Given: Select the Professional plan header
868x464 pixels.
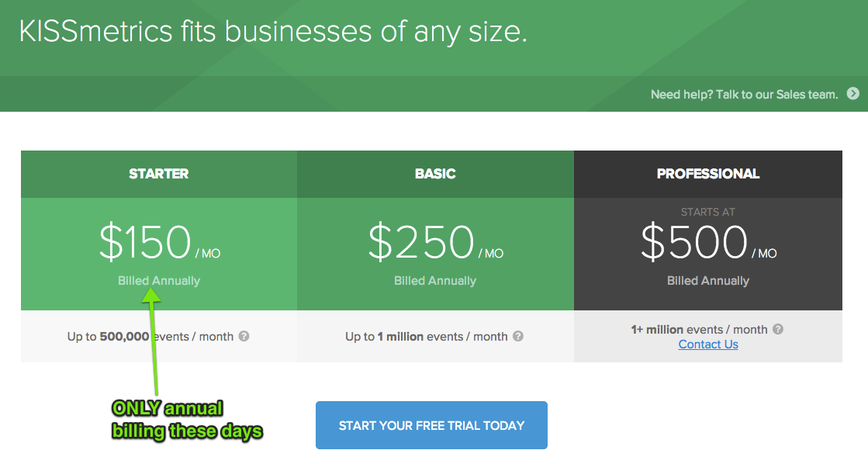Looking at the screenshot, I should click(x=708, y=174).
